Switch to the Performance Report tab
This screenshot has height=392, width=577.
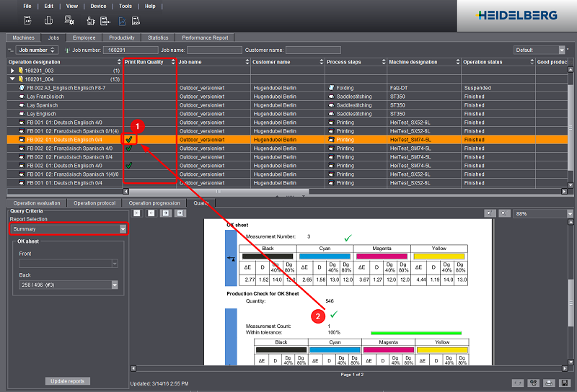pos(205,37)
